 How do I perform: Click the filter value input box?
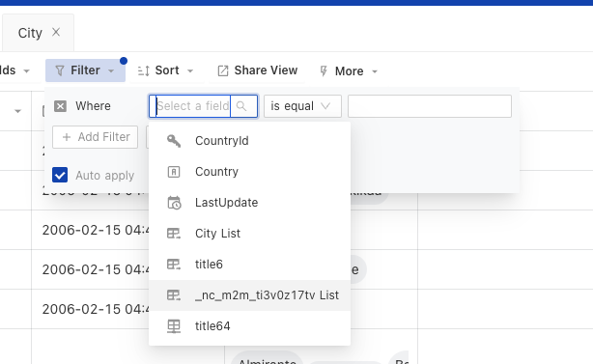click(x=430, y=106)
